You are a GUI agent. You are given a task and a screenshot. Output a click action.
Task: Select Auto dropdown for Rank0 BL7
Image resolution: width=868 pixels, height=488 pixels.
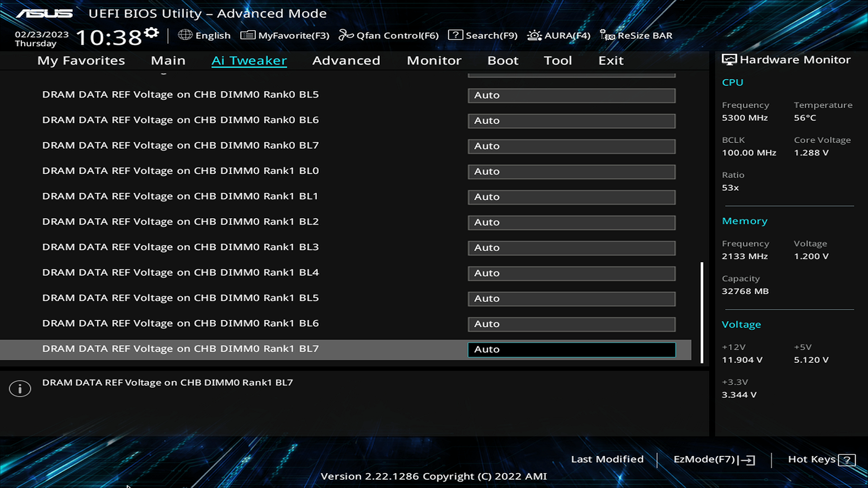pyautogui.click(x=571, y=145)
